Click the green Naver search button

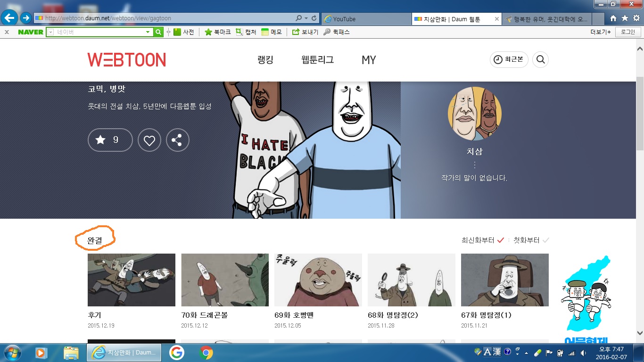click(158, 32)
